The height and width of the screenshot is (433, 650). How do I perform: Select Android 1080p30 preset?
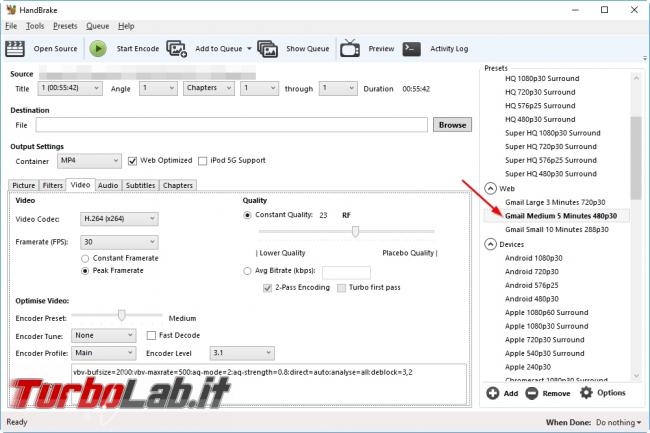click(534, 258)
